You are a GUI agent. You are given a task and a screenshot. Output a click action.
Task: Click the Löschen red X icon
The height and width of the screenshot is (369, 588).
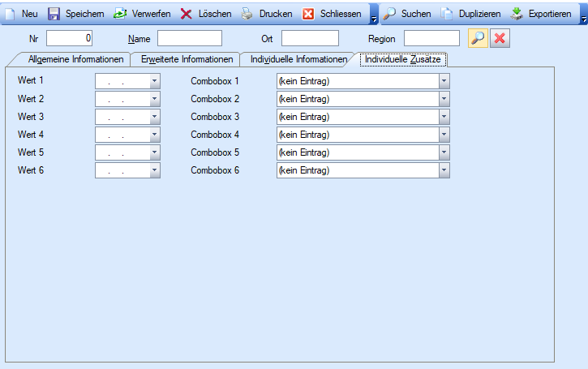click(187, 14)
